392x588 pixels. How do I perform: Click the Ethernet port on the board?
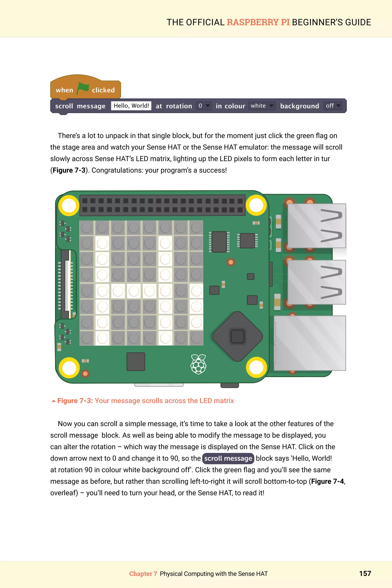pos(310,343)
